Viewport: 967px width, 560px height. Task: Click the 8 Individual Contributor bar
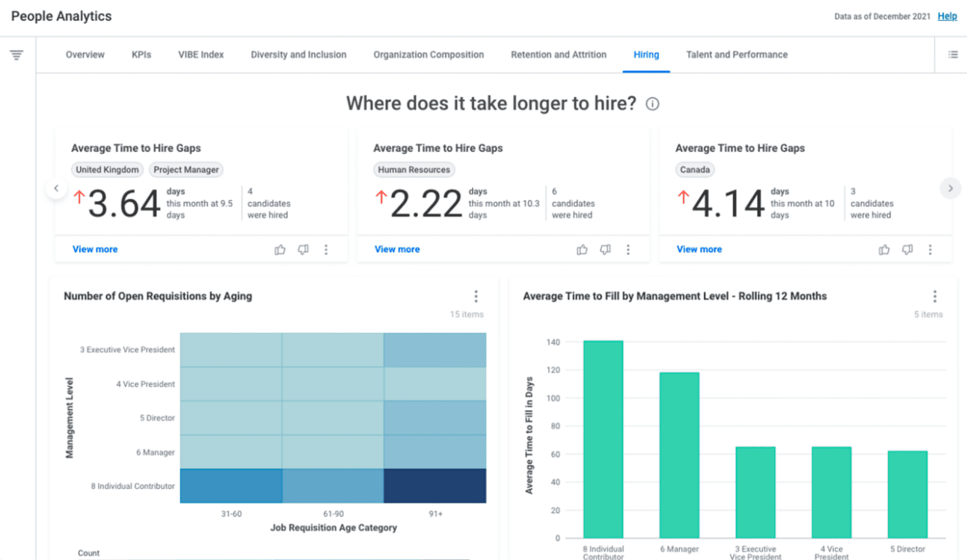[603, 440]
